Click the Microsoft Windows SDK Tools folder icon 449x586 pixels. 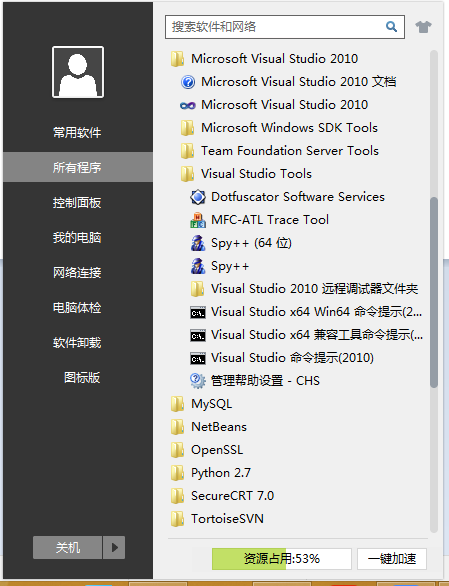click(187, 128)
